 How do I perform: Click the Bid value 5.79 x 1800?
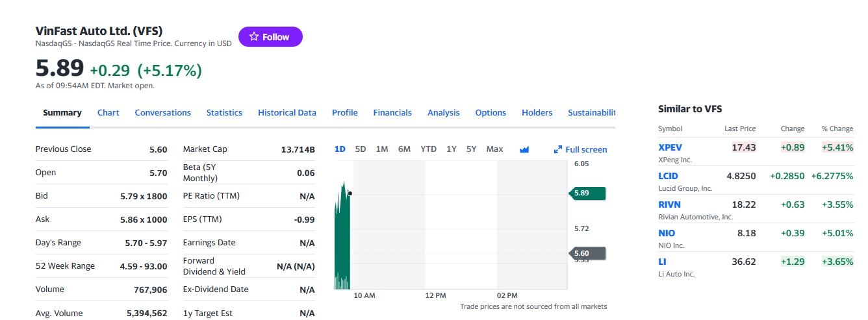pyautogui.click(x=144, y=196)
